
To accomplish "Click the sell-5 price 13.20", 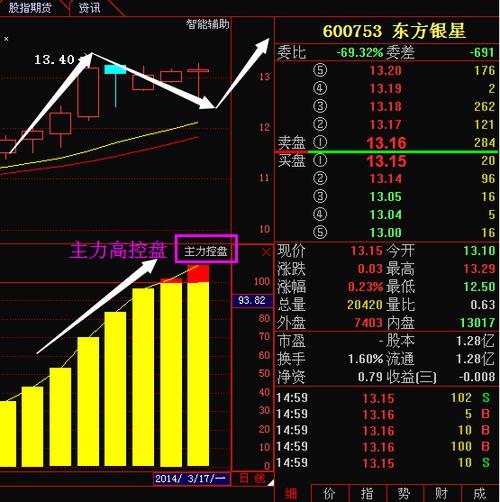I will [x=385, y=71].
